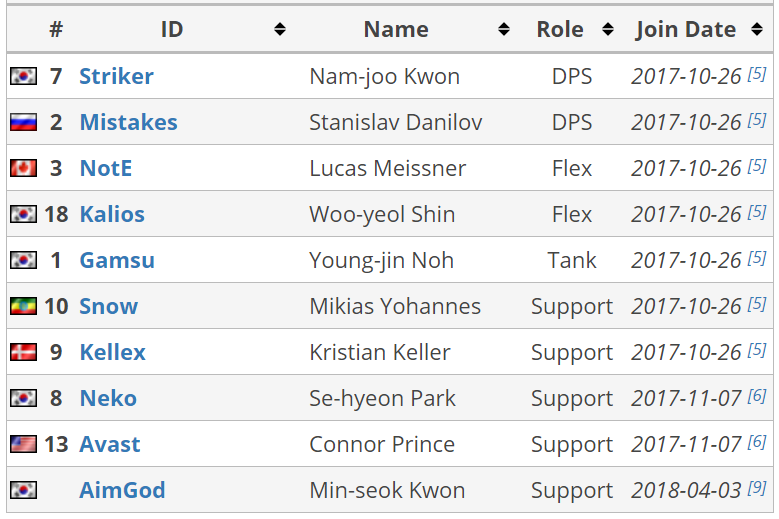Click the South Korea flag beside AimGod
Image resolution: width=779 pixels, height=519 pixels.
pos(23,490)
